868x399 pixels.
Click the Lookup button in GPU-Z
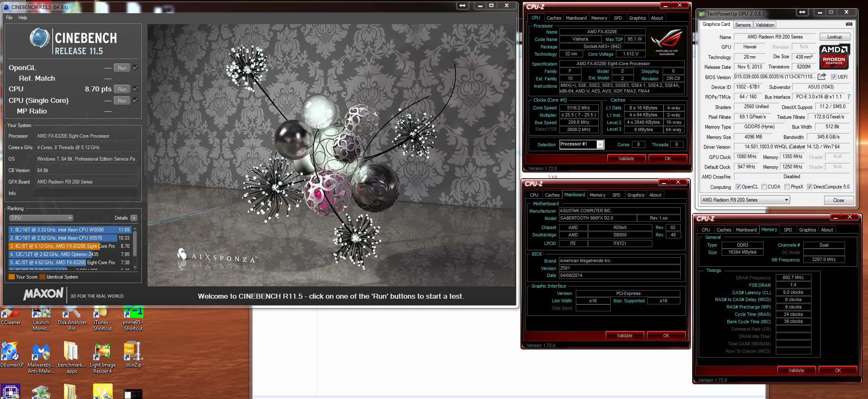pos(834,37)
